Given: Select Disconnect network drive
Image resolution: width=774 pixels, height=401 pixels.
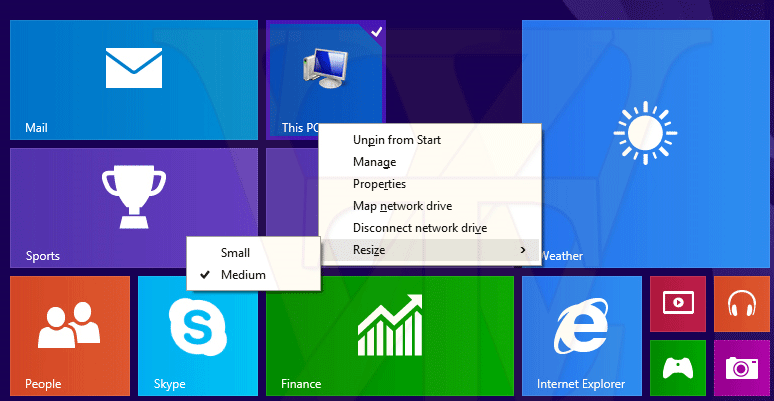Looking at the screenshot, I should tap(430, 228).
